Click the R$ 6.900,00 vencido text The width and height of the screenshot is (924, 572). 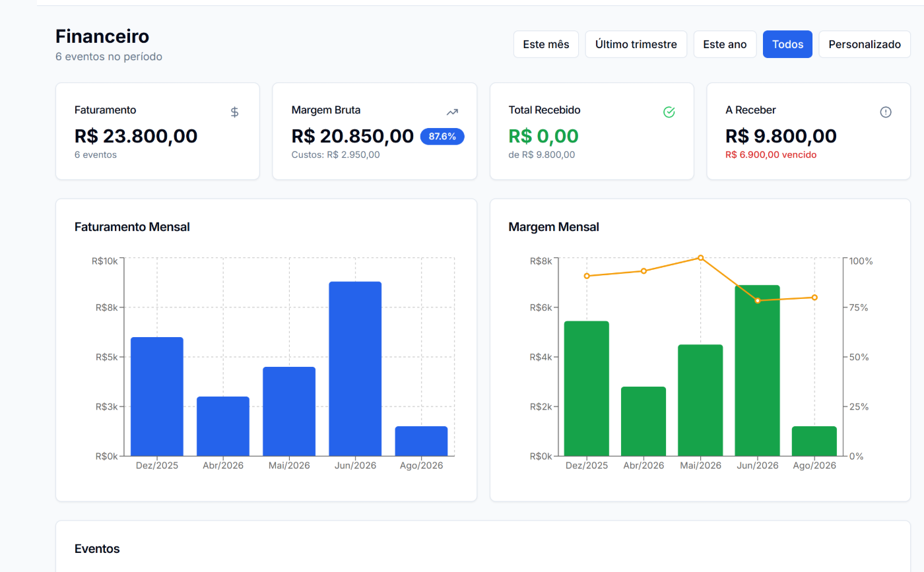click(x=771, y=154)
